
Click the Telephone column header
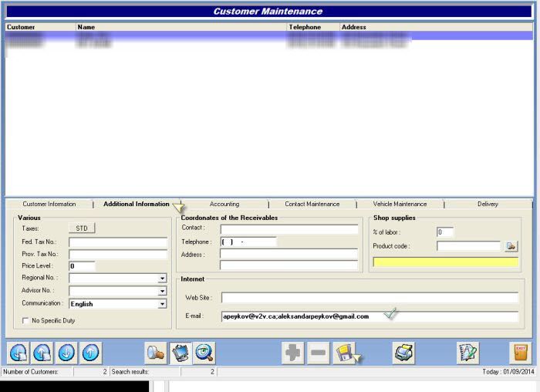[313, 27]
